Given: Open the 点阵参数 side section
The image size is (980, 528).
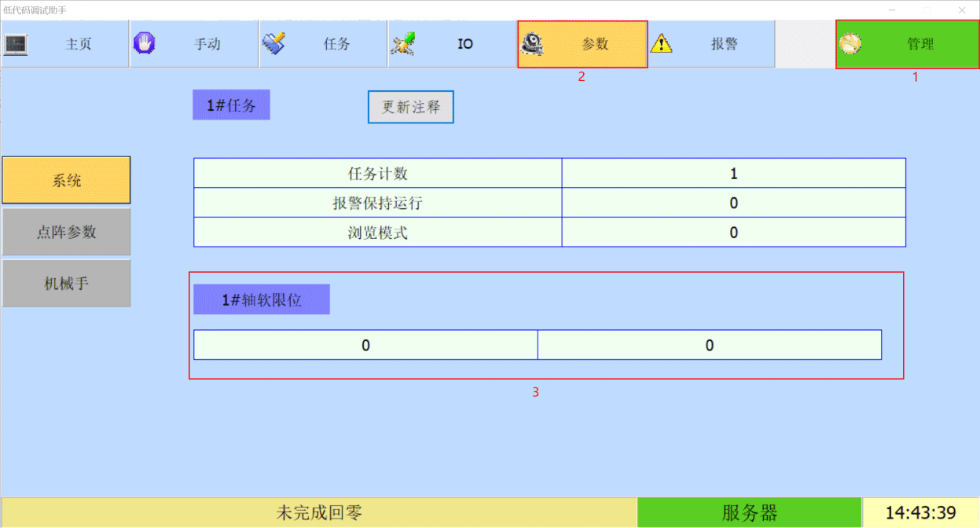Looking at the screenshot, I should [x=67, y=232].
